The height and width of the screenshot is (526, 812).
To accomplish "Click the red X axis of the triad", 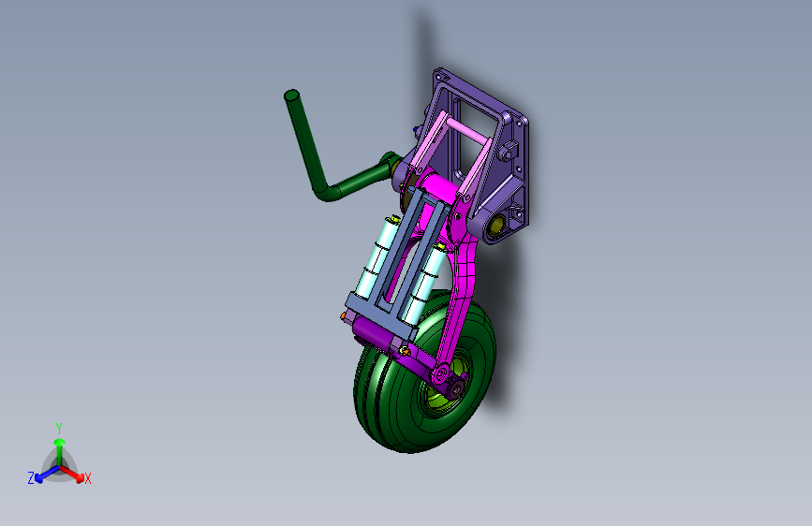I will (72, 474).
